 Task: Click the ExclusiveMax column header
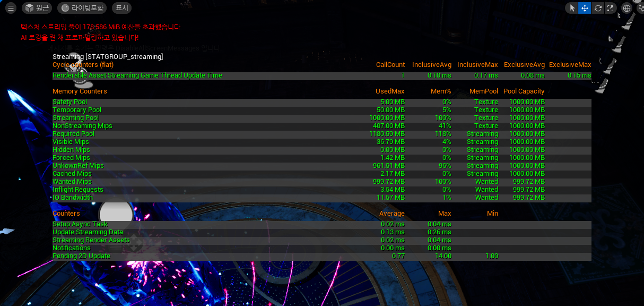click(570, 65)
